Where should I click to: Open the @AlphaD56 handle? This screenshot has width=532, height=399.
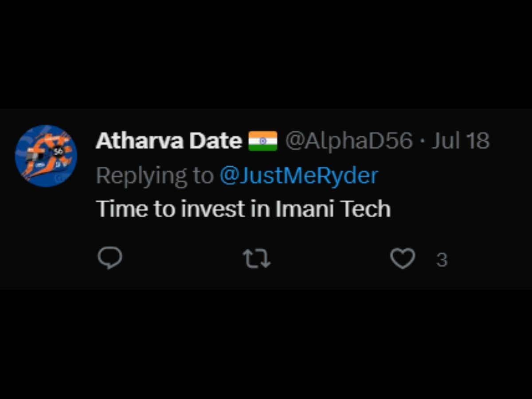tap(349, 141)
